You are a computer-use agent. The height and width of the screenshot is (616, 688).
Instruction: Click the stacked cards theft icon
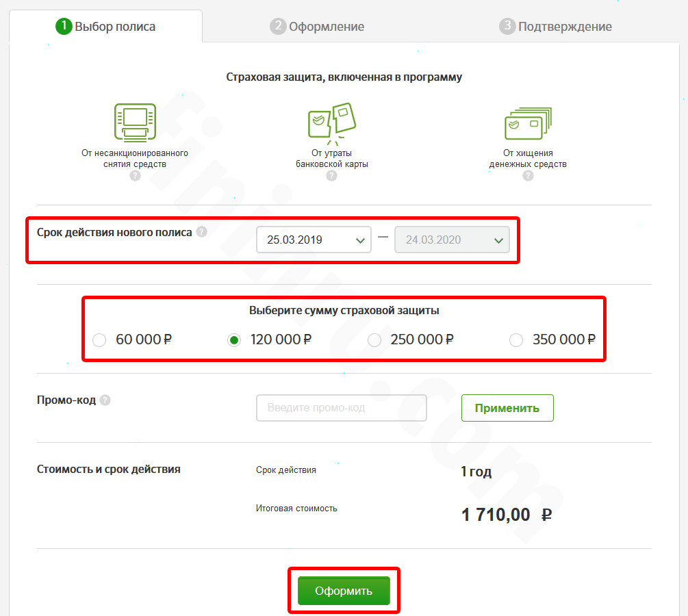tap(528, 123)
